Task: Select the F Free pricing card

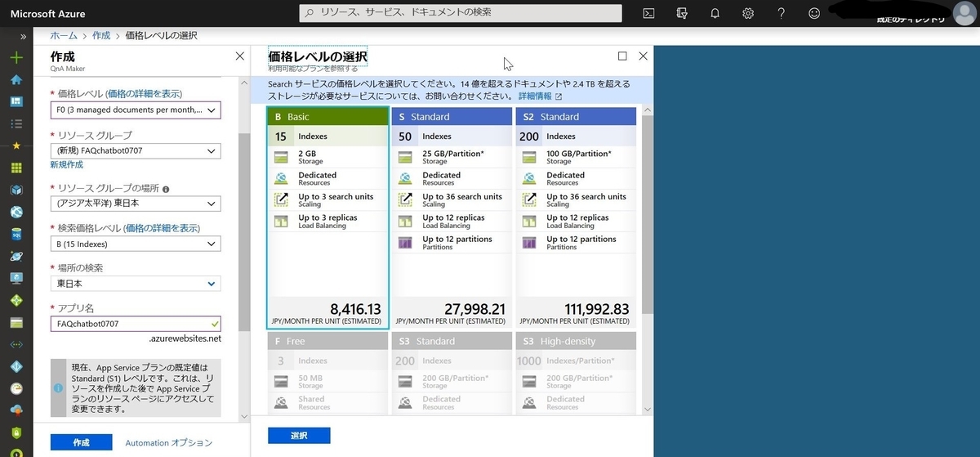Action: click(327, 372)
